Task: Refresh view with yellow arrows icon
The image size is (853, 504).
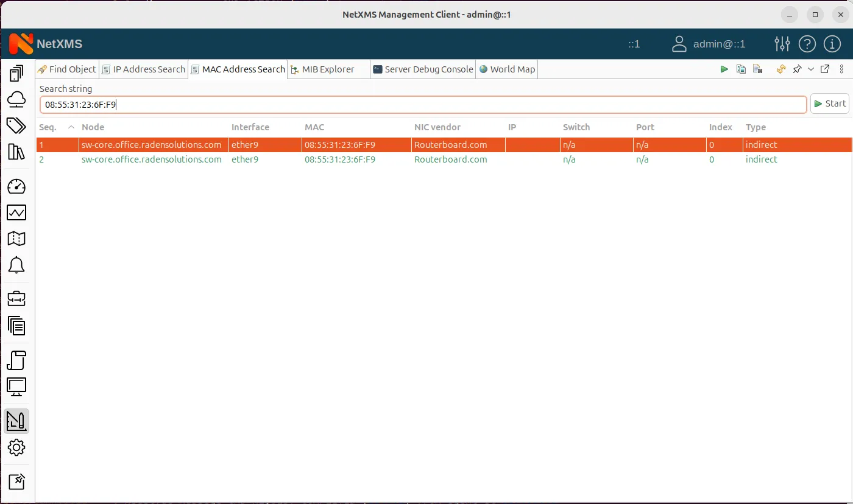Action: point(781,69)
